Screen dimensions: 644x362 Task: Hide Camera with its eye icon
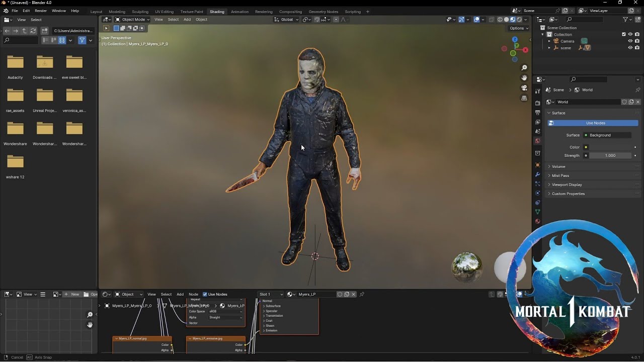[x=630, y=41]
